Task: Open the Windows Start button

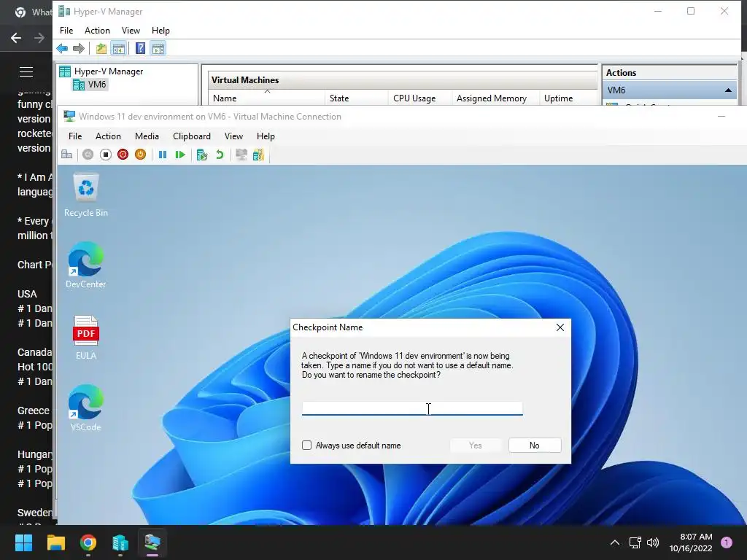Action: (23, 542)
